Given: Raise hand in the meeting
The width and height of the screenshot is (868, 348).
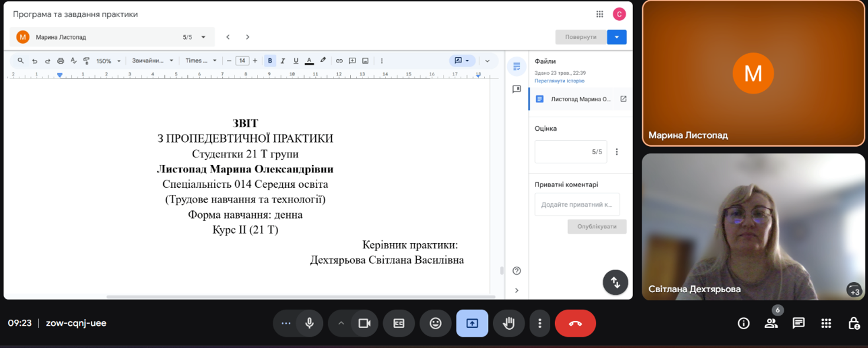Looking at the screenshot, I should click(x=509, y=323).
